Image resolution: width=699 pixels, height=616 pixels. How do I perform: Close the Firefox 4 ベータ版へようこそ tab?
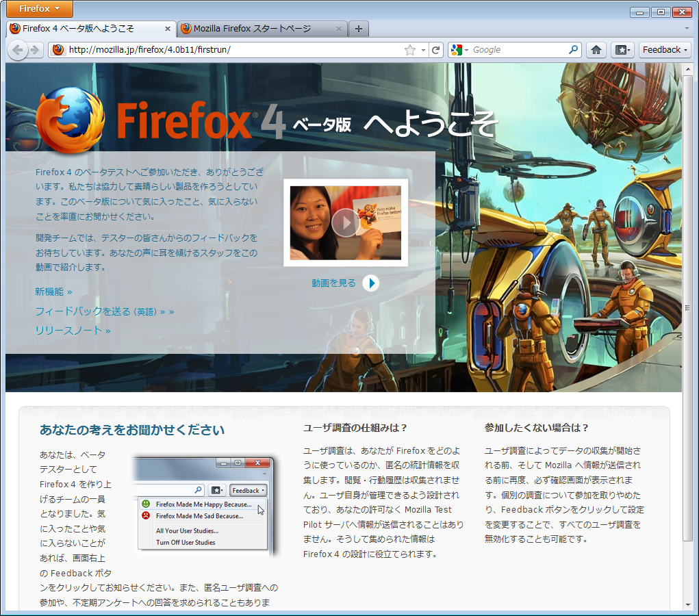pos(168,29)
